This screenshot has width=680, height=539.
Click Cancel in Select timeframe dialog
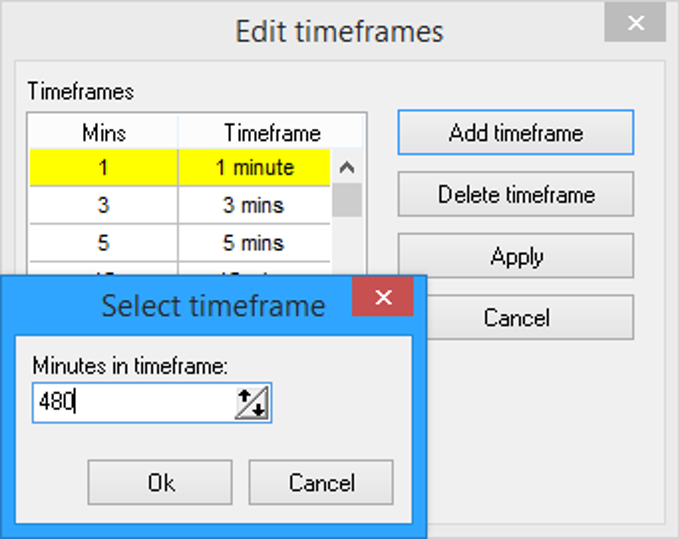click(321, 483)
